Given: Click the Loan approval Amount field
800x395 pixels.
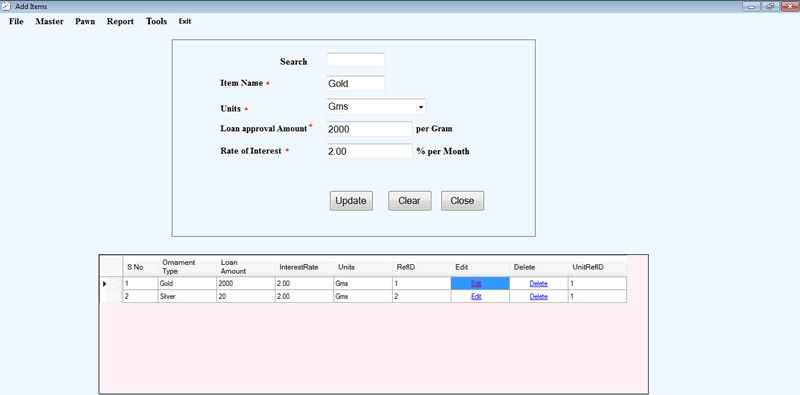Looking at the screenshot, I should point(369,129).
